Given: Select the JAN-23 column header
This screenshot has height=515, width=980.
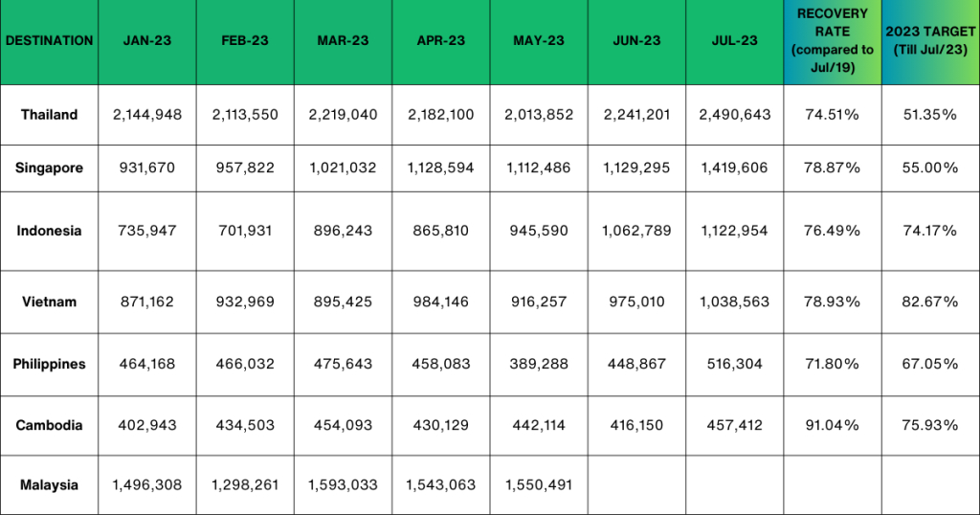Looking at the screenshot, I should [x=147, y=41].
